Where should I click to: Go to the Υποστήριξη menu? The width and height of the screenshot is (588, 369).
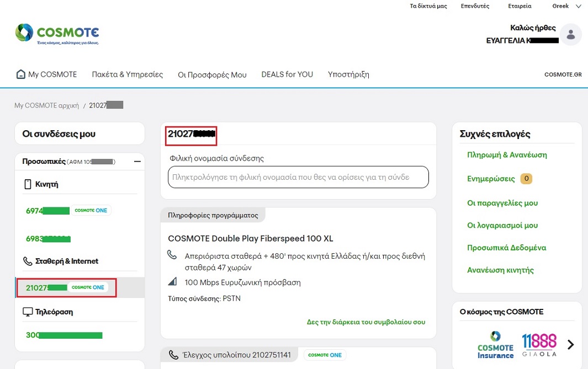point(348,74)
